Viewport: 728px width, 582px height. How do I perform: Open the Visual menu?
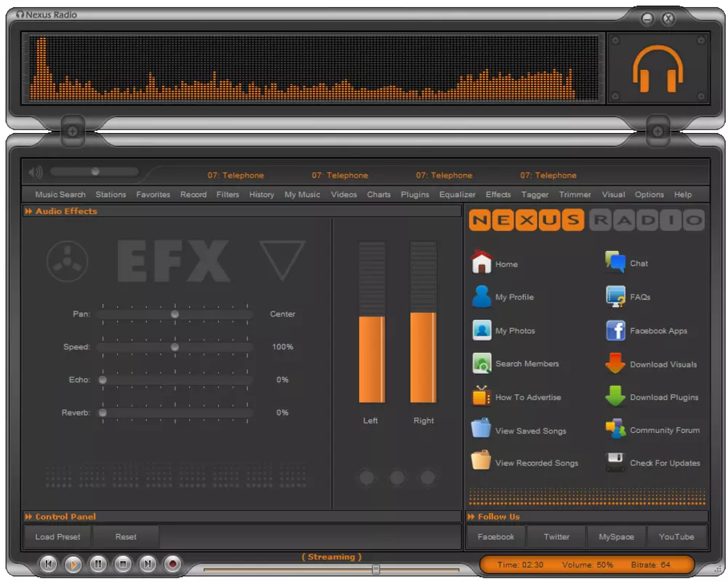click(x=613, y=195)
